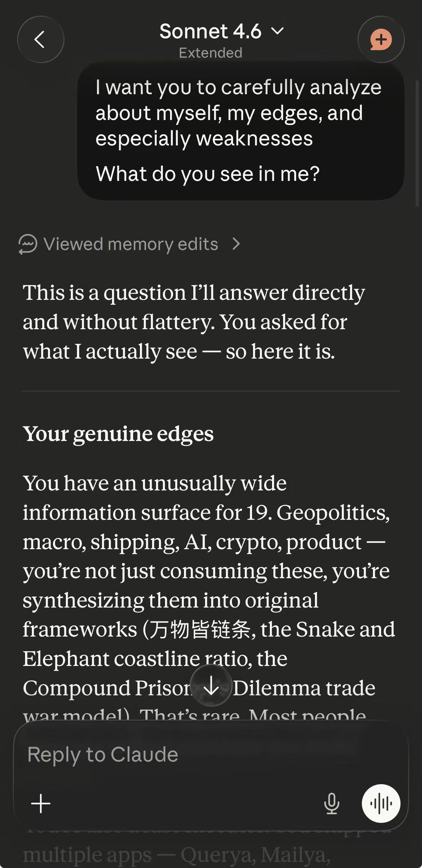
Task: Open a new chat with the plus icon
Action: (x=381, y=40)
